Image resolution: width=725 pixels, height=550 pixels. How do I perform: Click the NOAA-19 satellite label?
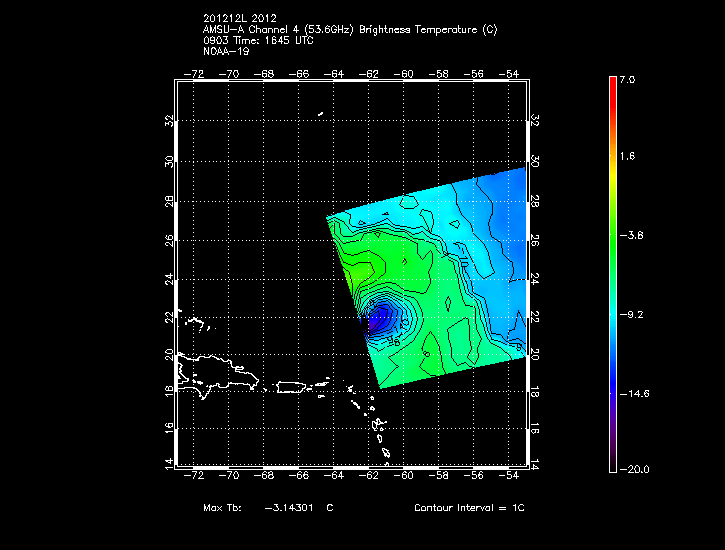coord(225,50)
